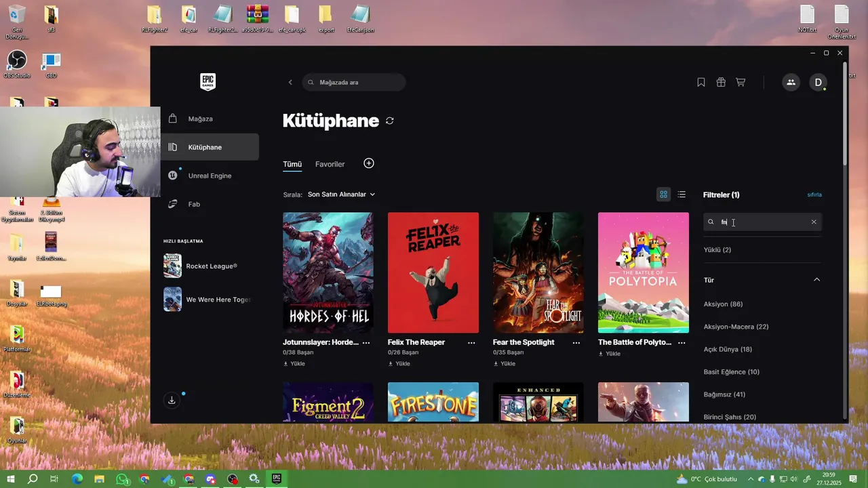
Task: Select the RLFighter2 desktop folder
Action: pos(155,19)
